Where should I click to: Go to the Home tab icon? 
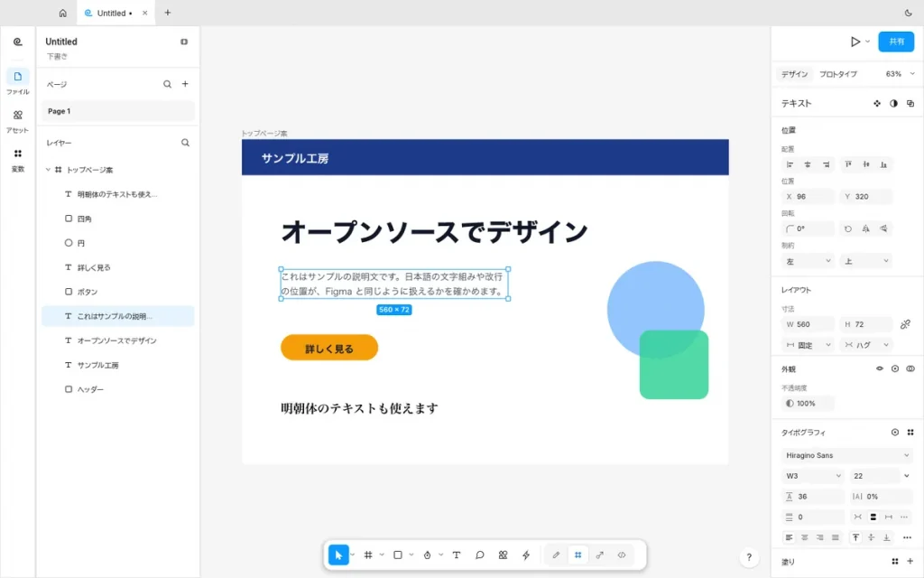pos(62,13)
